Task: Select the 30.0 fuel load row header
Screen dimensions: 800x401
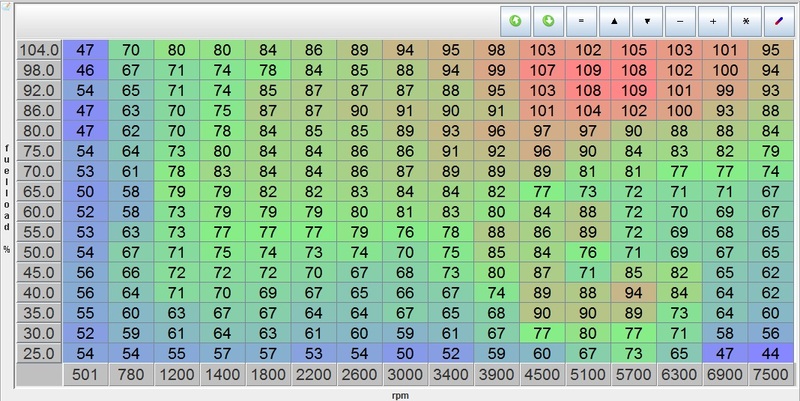Action: pyautogui.click(x=39, y=333)
